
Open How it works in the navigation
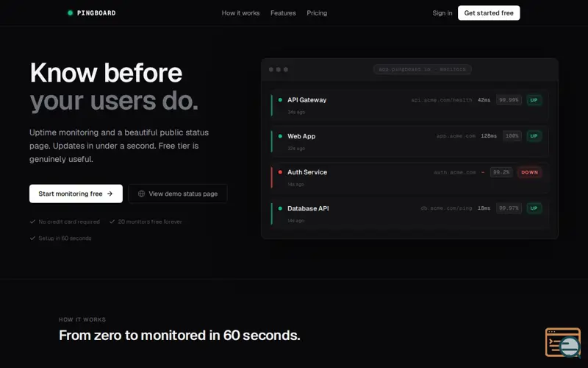tap(240, 13)
